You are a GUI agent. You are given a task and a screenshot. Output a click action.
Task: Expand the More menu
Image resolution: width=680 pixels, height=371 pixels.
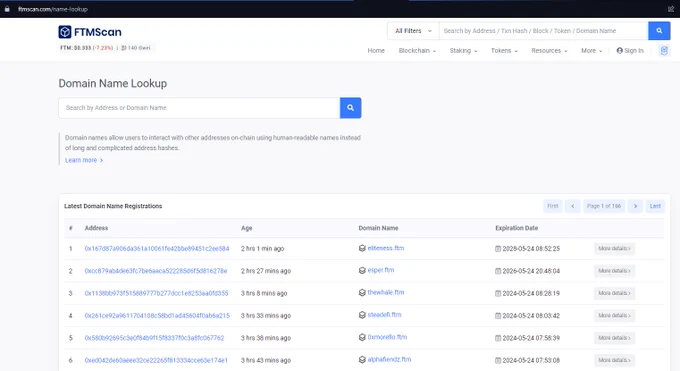coord(592,51)
